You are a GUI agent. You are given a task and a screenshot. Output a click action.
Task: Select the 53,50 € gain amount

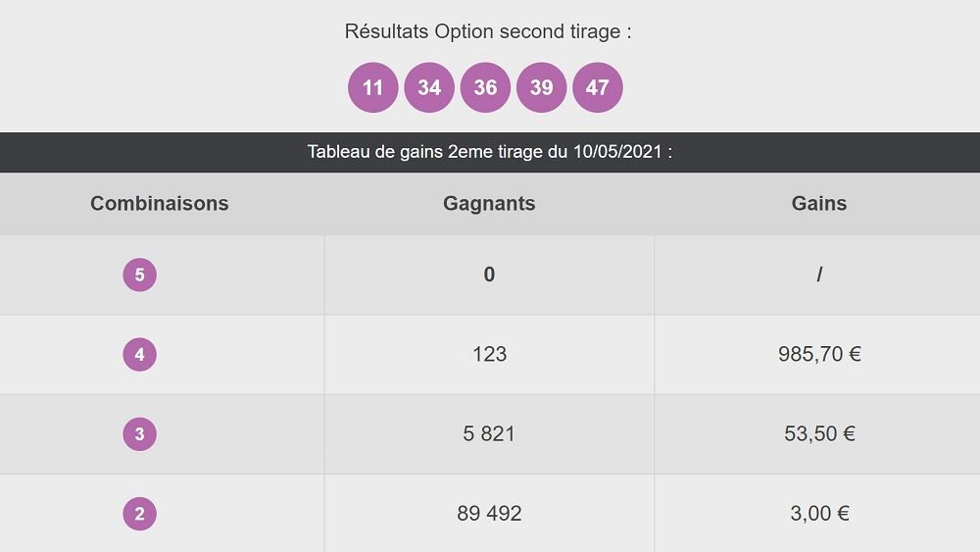click(x=819, y=433)
